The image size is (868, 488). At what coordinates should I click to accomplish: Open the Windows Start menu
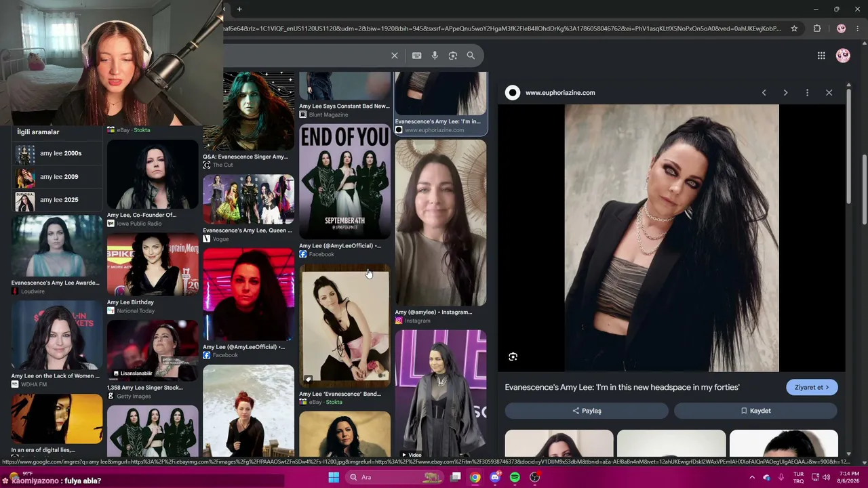334,477
